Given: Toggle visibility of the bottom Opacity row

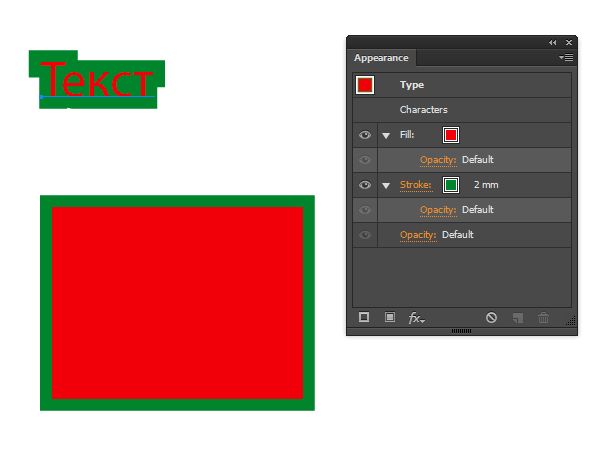Looking at the screenshot, I should coord(365,235).
